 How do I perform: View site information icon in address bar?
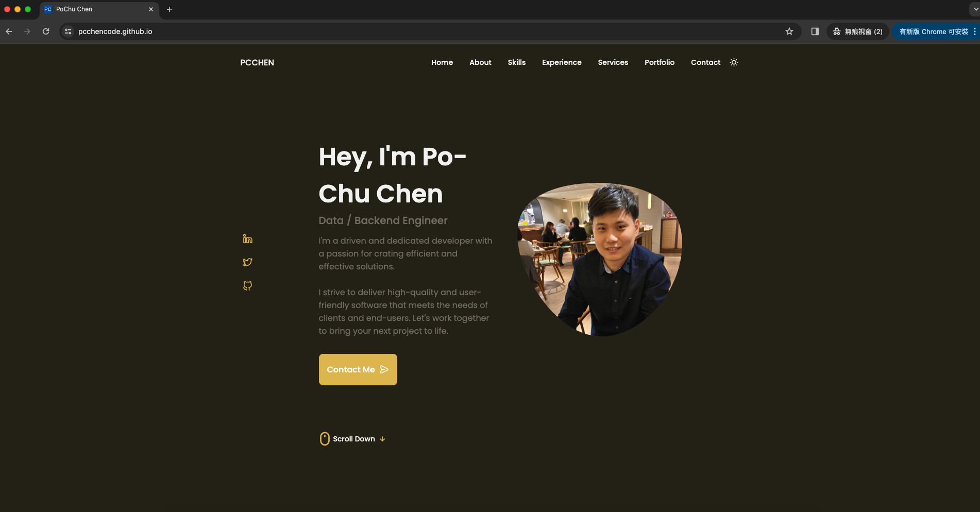(68, 31)
